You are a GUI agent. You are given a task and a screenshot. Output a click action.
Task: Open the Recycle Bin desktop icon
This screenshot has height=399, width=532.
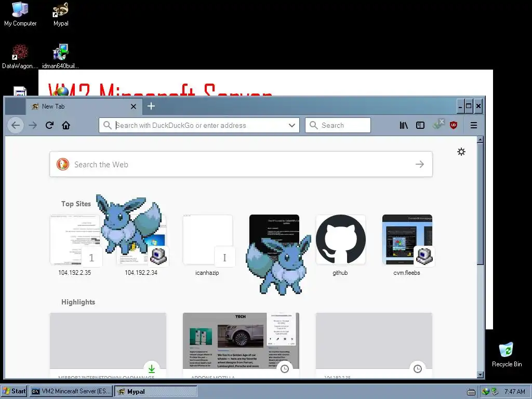(507, 355)
